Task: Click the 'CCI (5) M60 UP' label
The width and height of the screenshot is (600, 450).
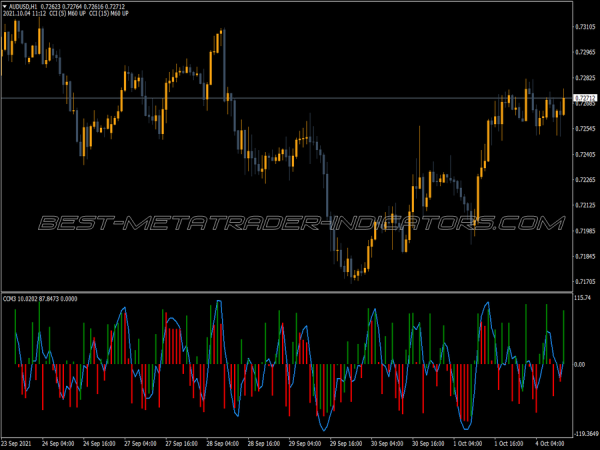Action: (x=67, y=13)
